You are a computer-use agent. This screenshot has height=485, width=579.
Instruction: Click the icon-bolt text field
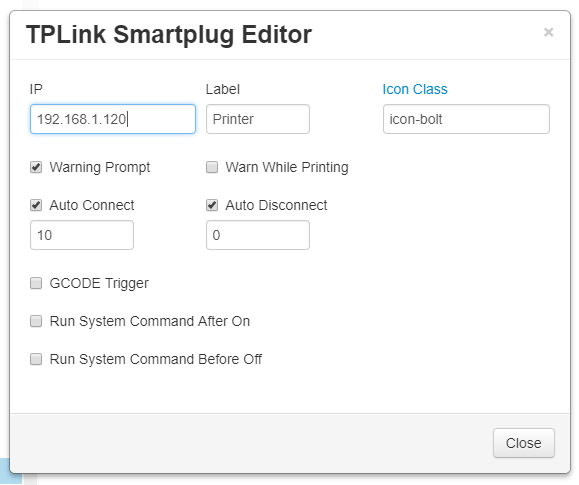466,119
